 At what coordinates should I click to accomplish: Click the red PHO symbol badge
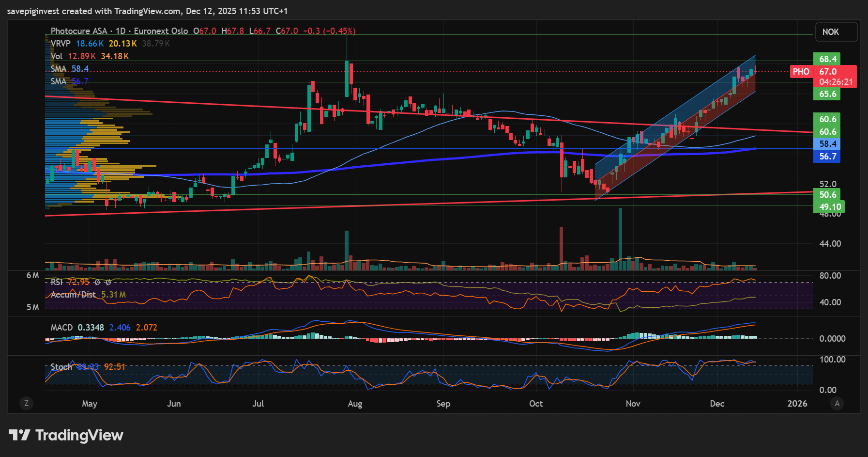pyautogui.click(x=801, y=72)
